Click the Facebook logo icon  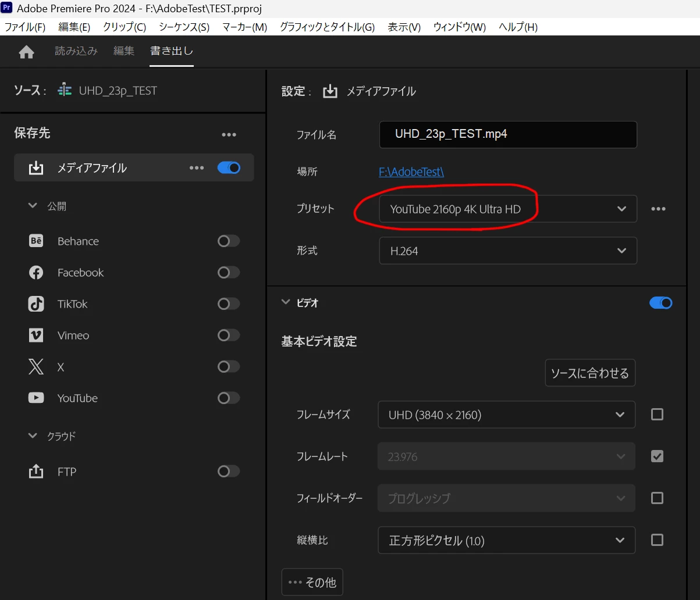[36, 272]
